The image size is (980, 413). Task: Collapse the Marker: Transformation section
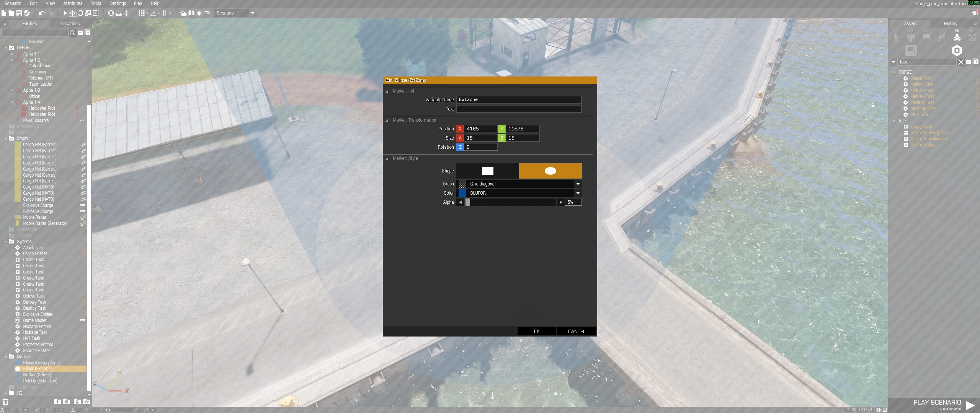387,120
